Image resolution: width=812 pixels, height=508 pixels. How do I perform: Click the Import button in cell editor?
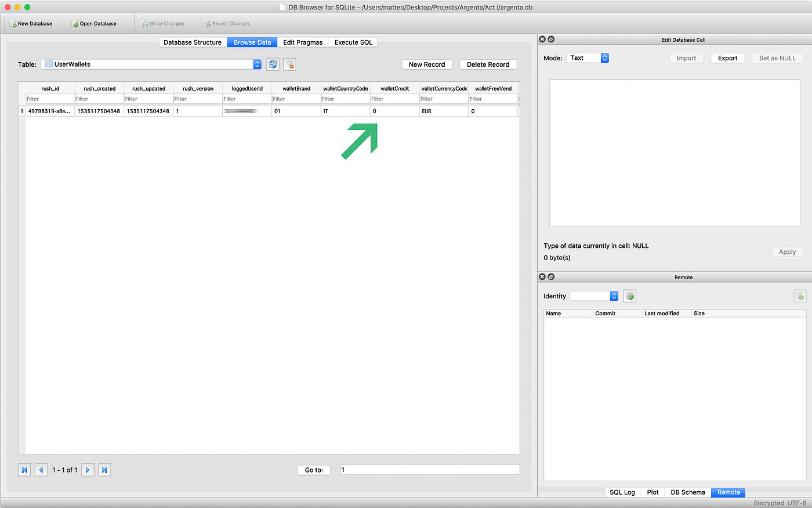click(x=686, y=58)
